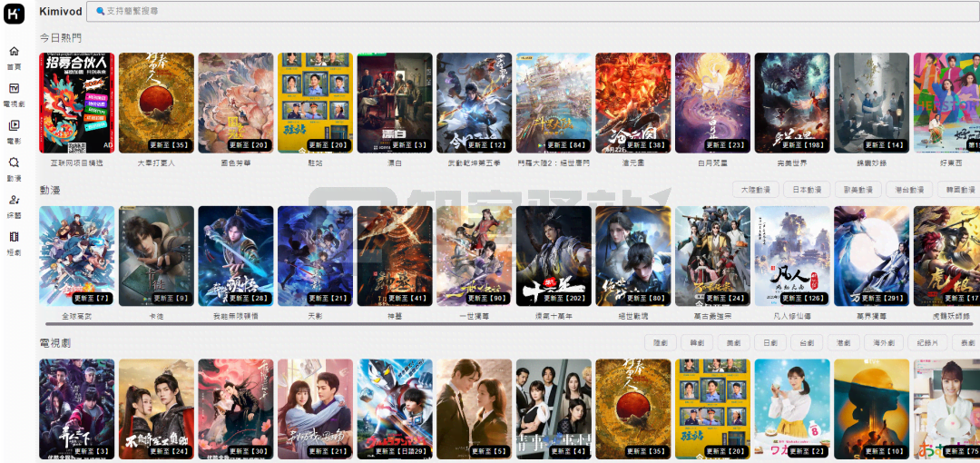The height and width of the screenshot is (463, 980).
Task: Open the 綜藝 variety icon in sidebar
Action: click(15, 200)
